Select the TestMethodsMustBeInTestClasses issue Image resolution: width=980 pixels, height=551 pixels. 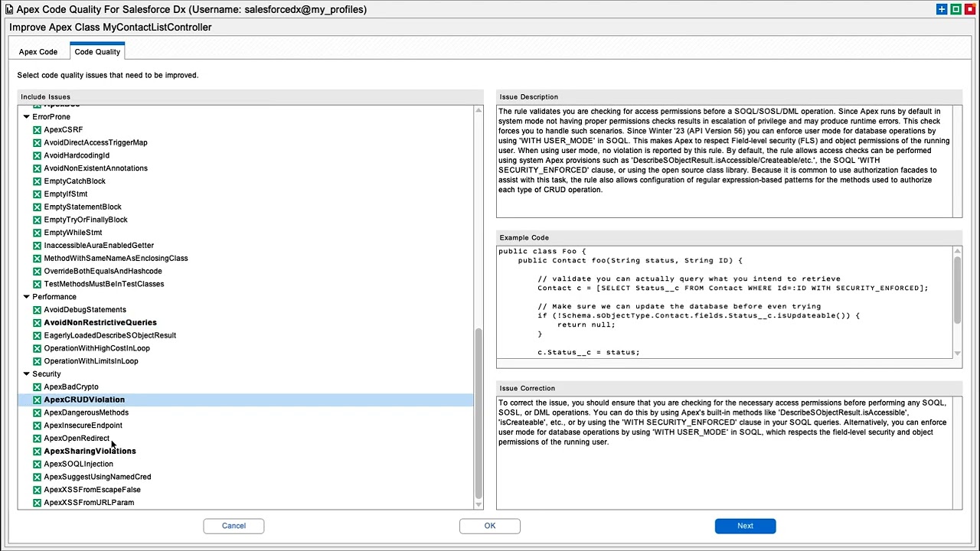[x=104, y=284]
